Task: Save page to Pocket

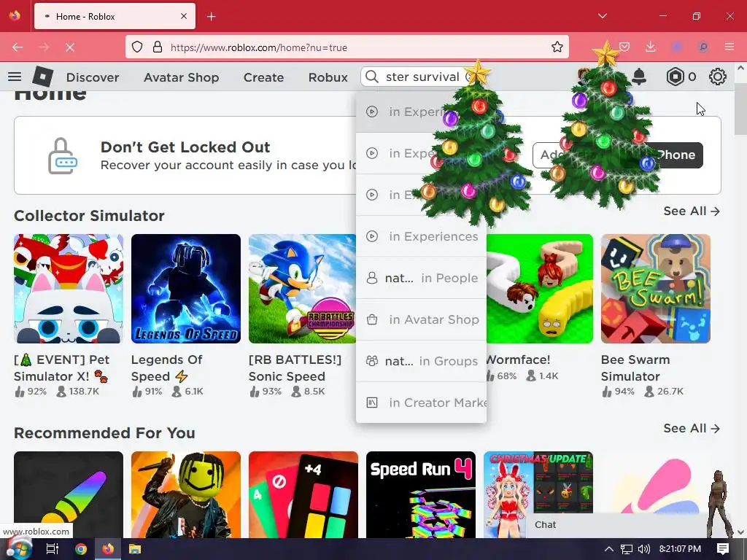Action: (x=624, y=47)
